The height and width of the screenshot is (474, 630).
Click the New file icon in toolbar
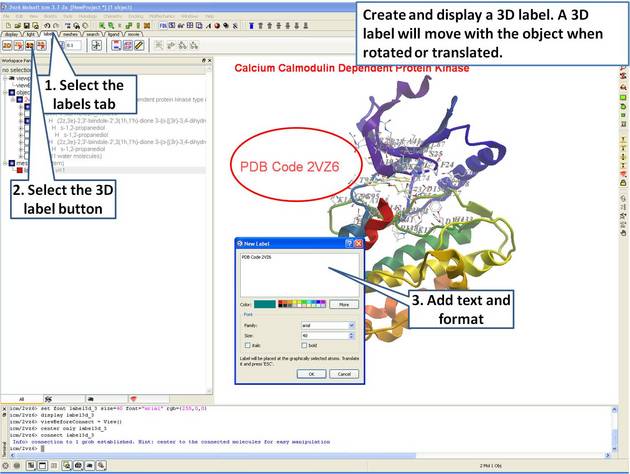(x=6, y=25)
